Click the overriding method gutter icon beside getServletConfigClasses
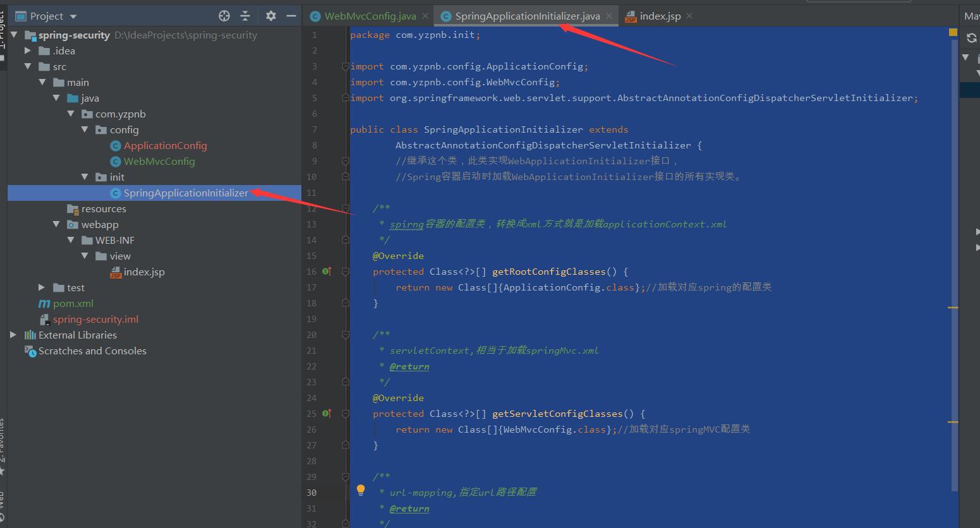 coord(326,413)
